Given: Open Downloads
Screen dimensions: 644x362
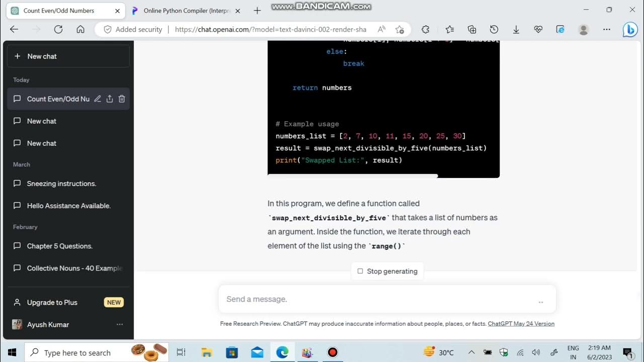Looking at the screenshot, I should [516, 29].
